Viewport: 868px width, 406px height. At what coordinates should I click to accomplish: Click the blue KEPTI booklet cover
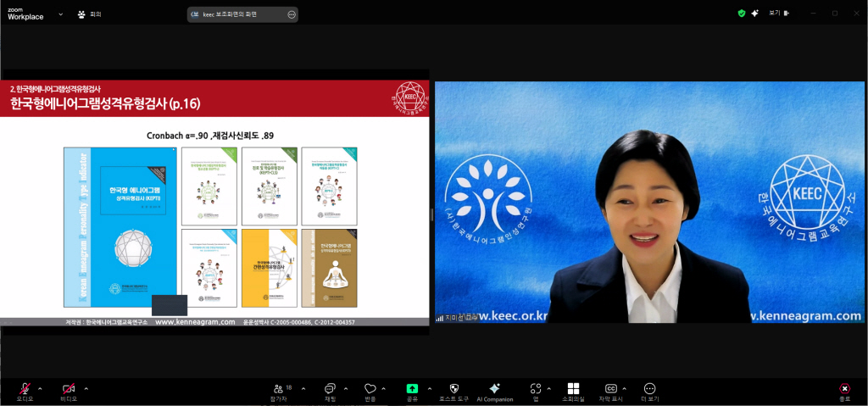(120, 227)
